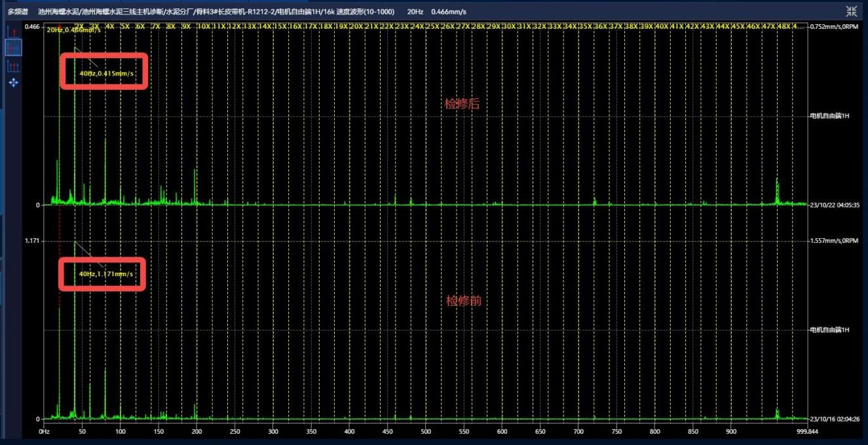Select the single cursor tool icon
Viewport: 868px width, 445px height.
click(x=13, y=31)
